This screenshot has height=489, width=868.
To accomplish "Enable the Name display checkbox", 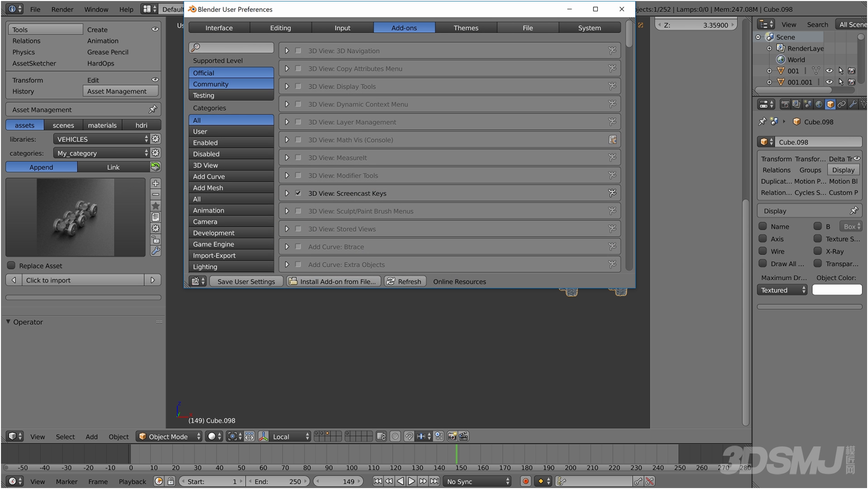I will [762, 226].
